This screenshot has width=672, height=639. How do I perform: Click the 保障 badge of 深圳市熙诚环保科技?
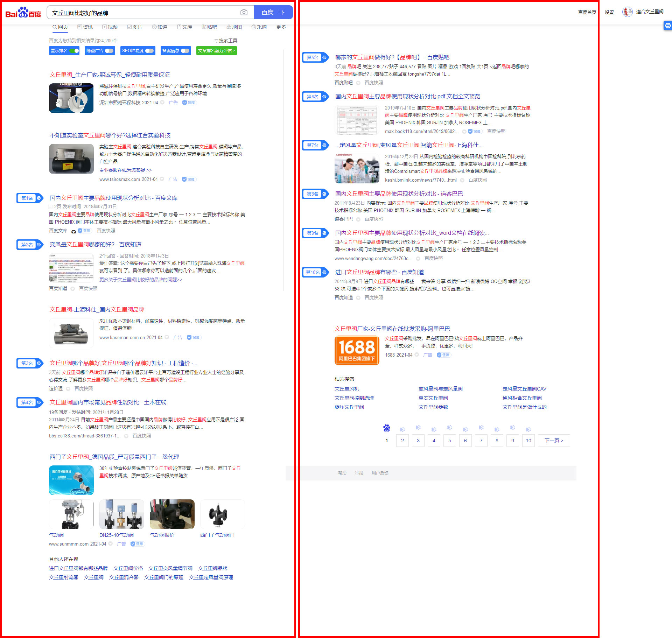[189, 103]
